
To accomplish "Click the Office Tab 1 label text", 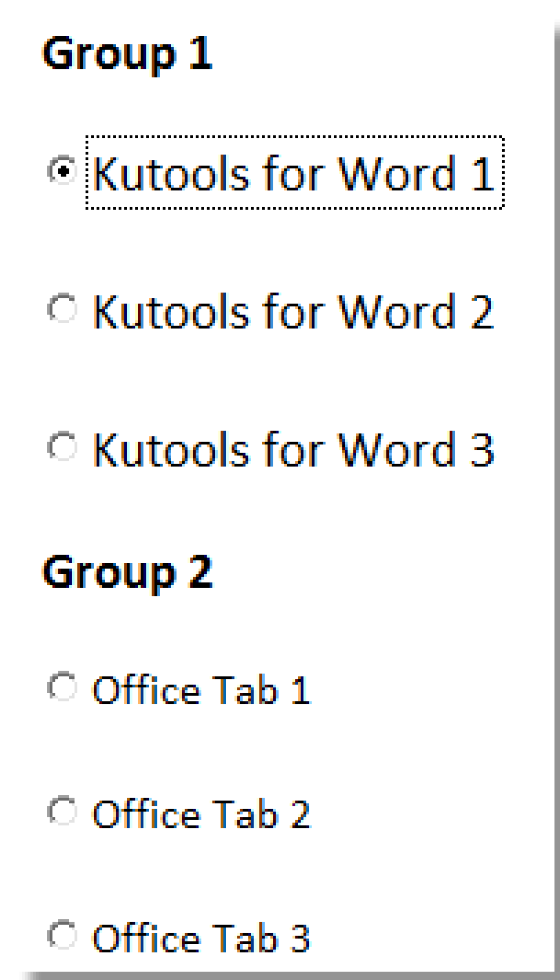I will [201, 689].
